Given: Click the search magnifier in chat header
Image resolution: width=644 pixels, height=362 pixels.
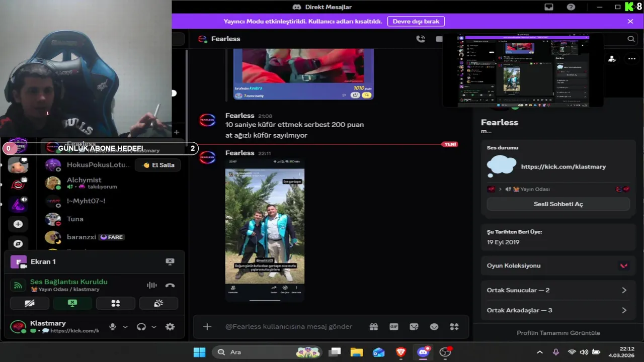Looking at the screenshot, I should click(631, 39).
